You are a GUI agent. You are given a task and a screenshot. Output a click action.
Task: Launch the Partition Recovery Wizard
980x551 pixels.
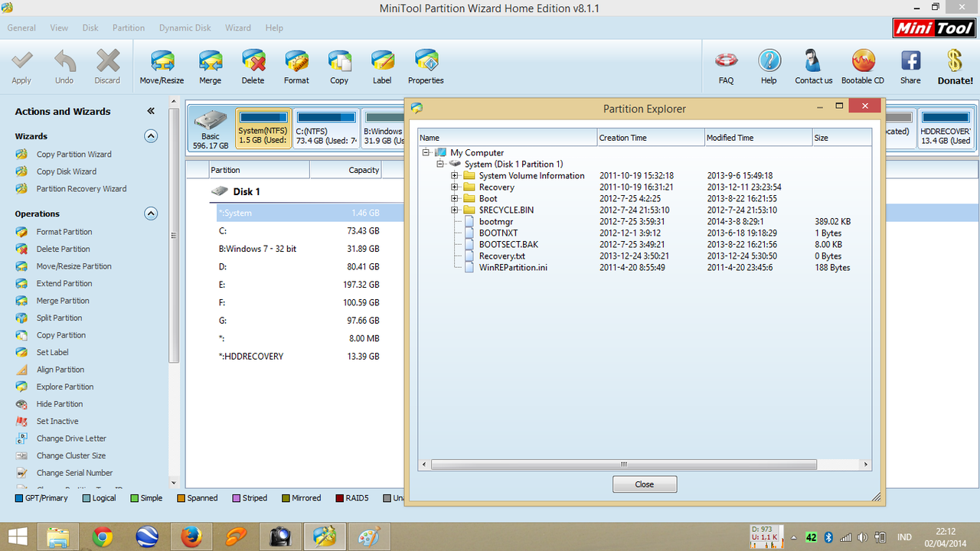[x=81, y=188]
